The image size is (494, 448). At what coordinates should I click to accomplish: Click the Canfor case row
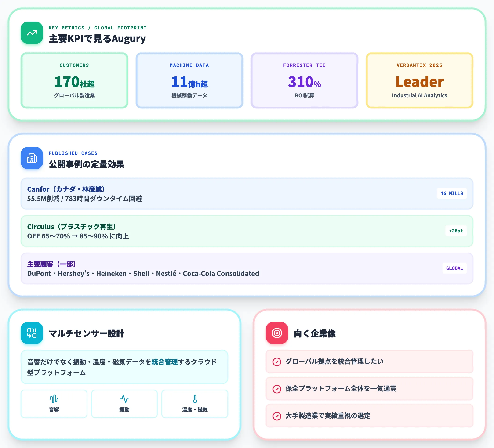[247, 194]
